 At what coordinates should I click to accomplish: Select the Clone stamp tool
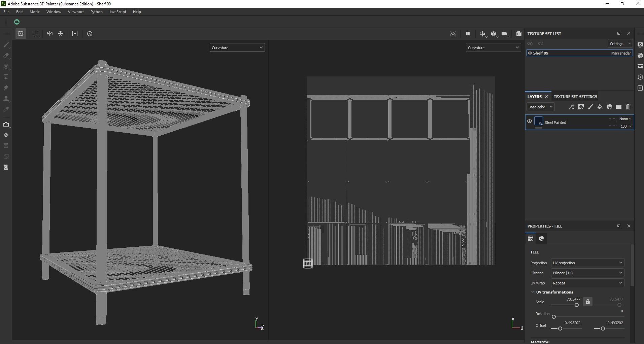tap(6, 99)
